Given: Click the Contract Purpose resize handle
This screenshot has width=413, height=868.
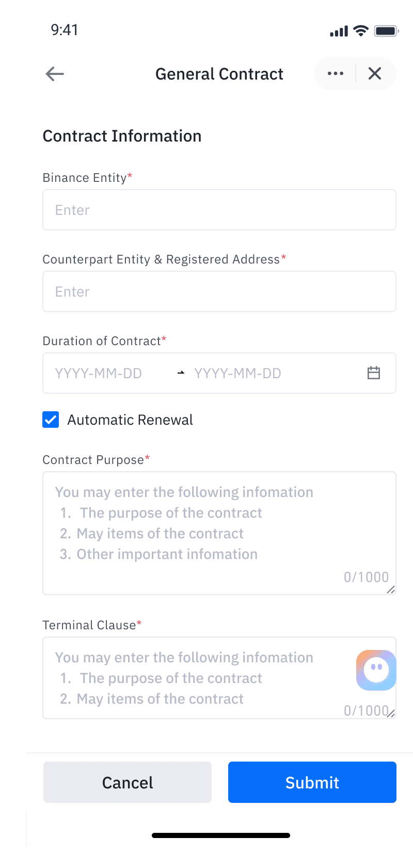Looking at the screenshot, I should (391, 590).
